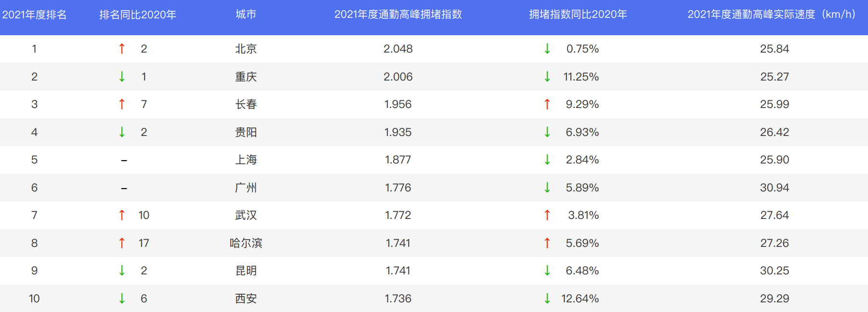Select the city name 北京
The image size is (868, 312).
click(x=246, y=49)
